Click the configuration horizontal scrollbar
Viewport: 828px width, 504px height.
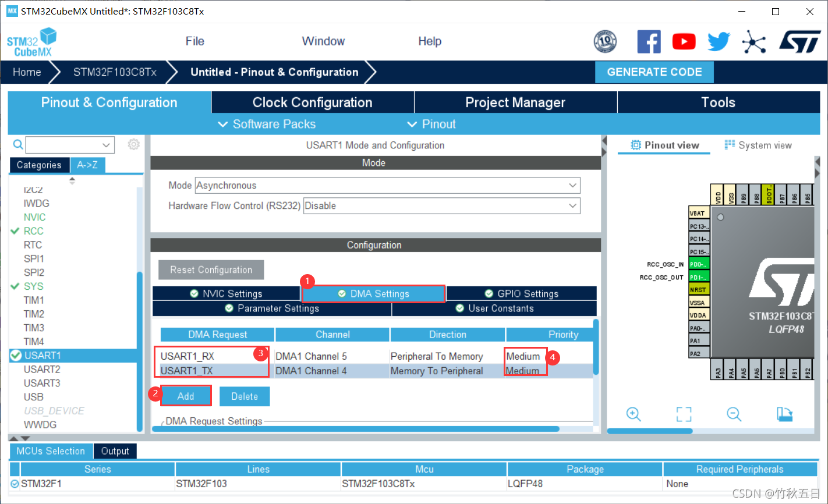coord(356,429)
